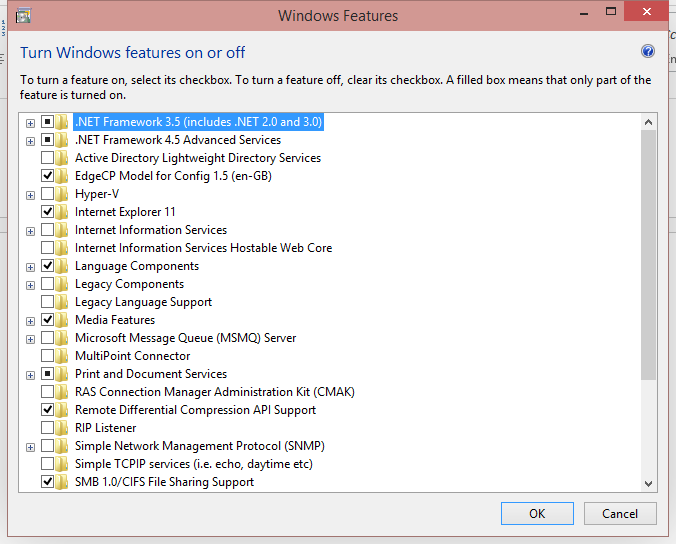
Task: Enable Legacy Language Support checkbox
Action: [47, 301]
